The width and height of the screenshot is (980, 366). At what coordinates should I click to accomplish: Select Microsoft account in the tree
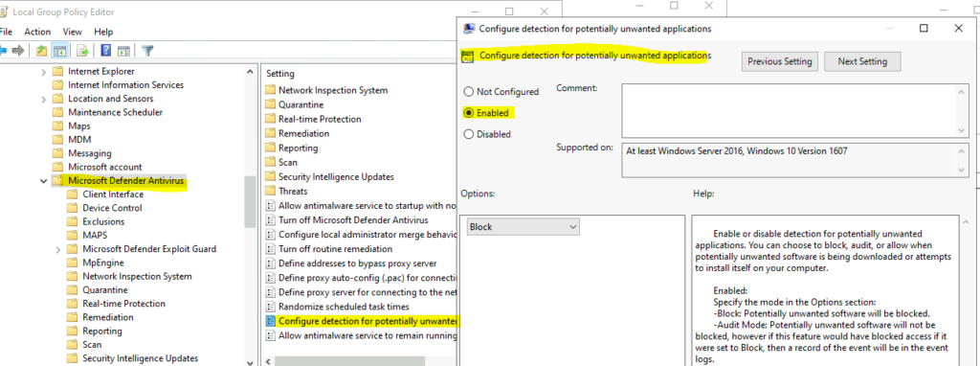105,167
